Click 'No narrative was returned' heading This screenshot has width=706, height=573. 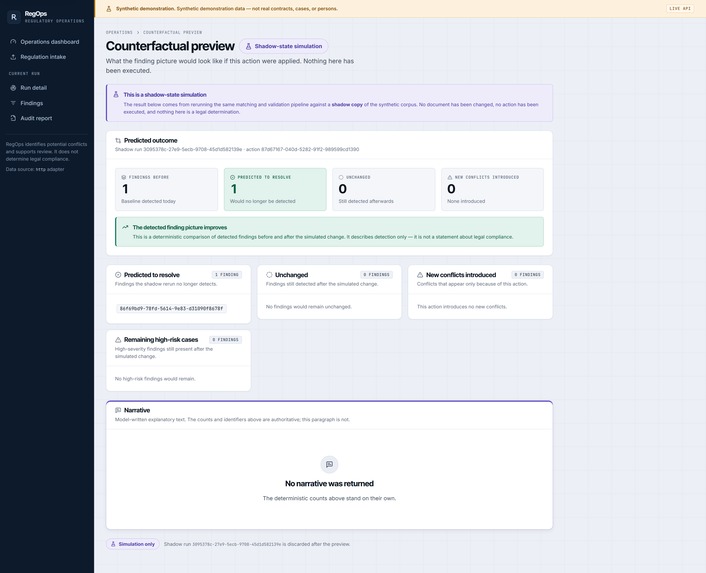click(329, 484)
